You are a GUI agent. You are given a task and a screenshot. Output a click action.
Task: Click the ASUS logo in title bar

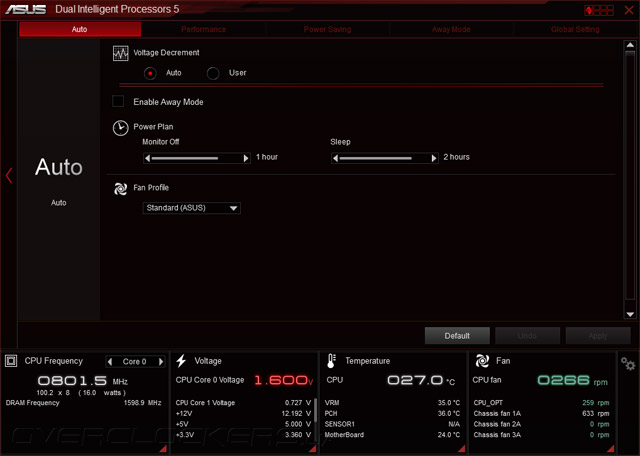26,9
